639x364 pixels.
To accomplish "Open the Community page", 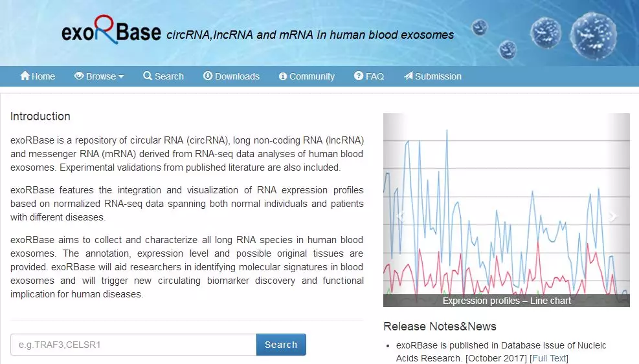I will (x=307, y=76).
